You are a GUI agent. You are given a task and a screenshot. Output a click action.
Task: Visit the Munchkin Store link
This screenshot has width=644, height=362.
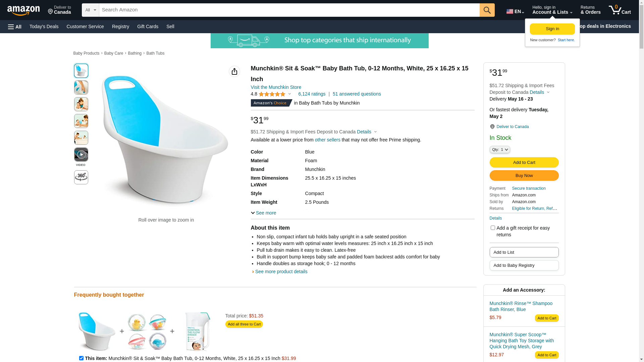click(276, 87)
